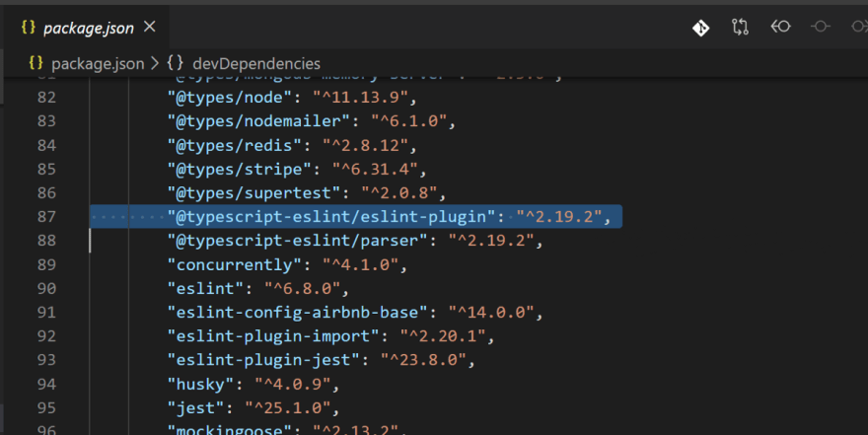Screen dimensions: 868x435
Task: Click the "@types/nodemailer" key
Action: click(x=258, y=121)
